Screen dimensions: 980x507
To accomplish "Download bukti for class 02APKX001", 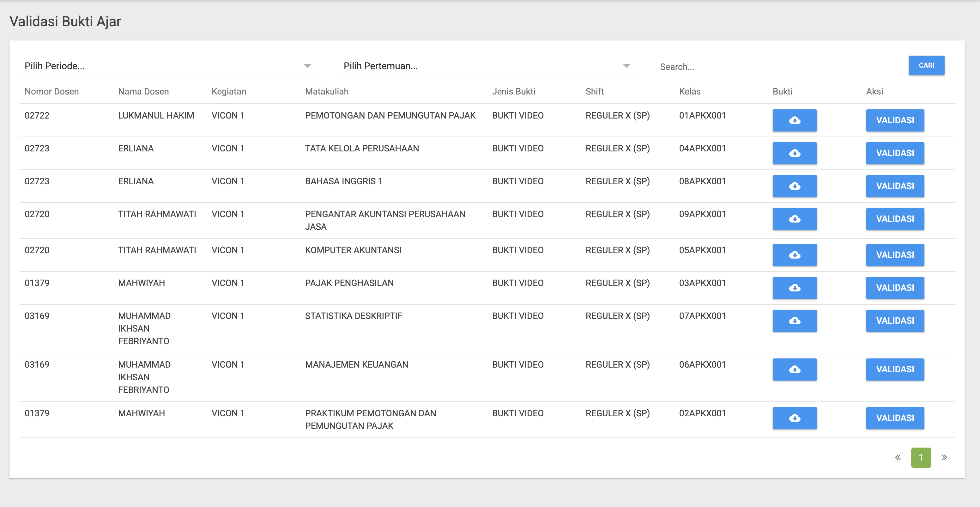I will click(794, 418).
